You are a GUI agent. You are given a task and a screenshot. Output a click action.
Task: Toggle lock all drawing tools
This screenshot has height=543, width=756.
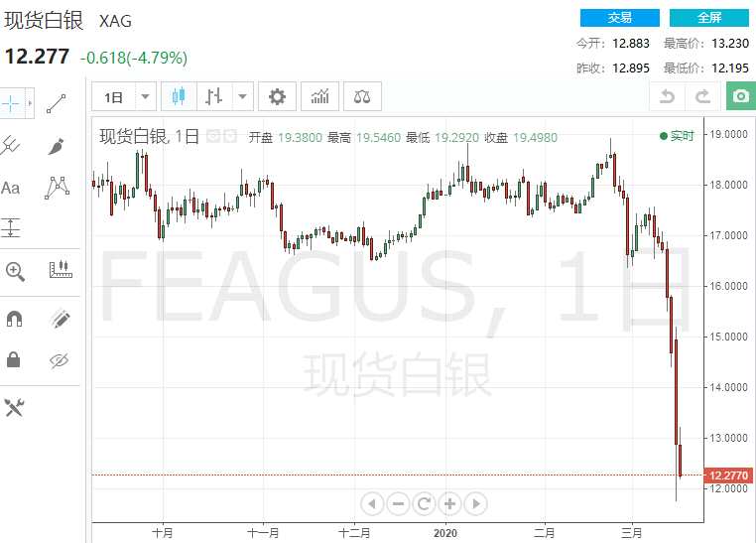pos(14,359)
